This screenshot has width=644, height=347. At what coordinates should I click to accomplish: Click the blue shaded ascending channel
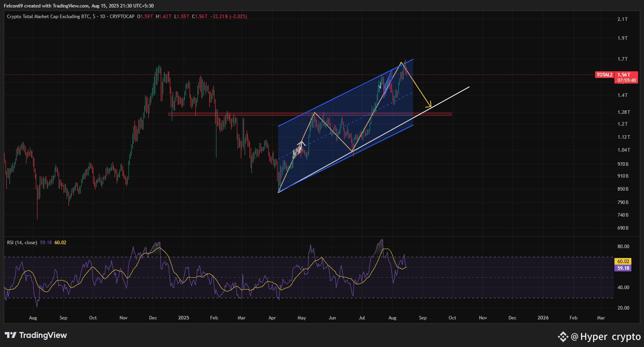tap(346, 126)
